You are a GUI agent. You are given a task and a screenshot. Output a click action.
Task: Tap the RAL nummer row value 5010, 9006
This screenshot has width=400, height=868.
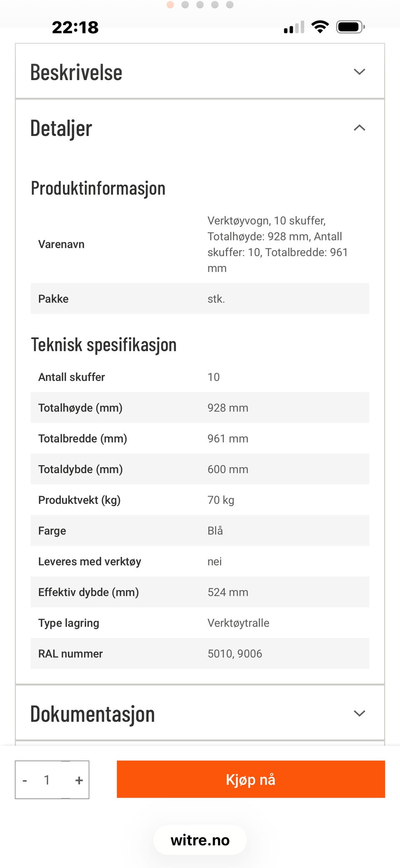(x=235, y=654)
